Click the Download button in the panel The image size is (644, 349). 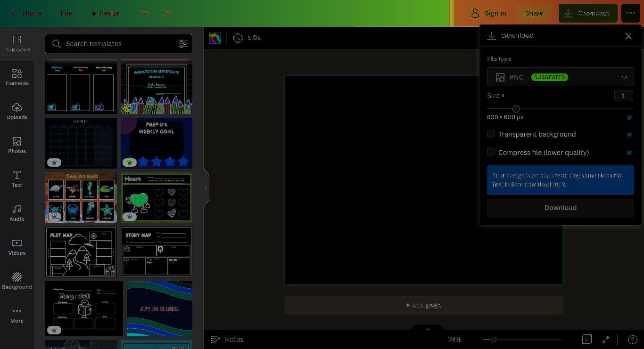(561, 208)
